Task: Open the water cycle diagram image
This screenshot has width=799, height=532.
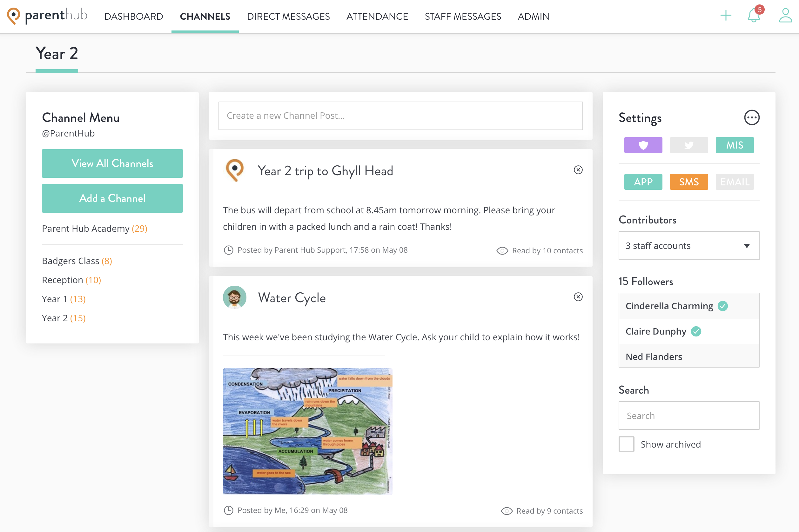Action: pyautogui.click(x=307, y=431)
